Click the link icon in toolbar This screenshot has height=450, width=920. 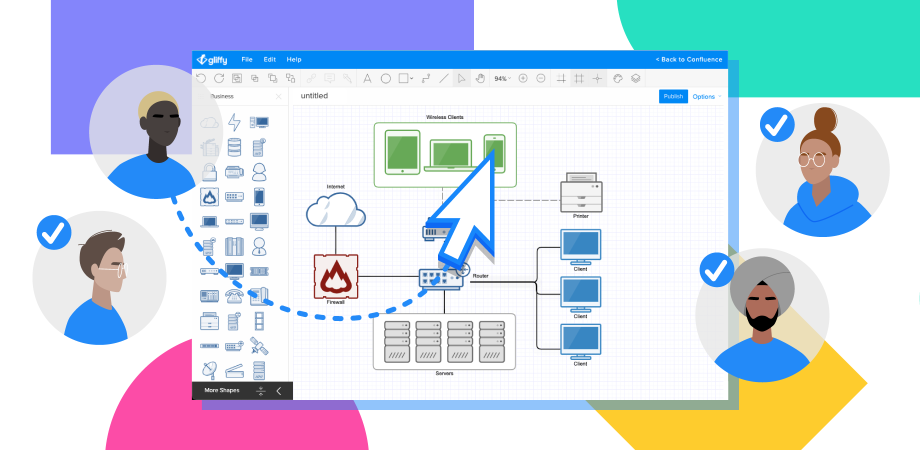(311, 78)
